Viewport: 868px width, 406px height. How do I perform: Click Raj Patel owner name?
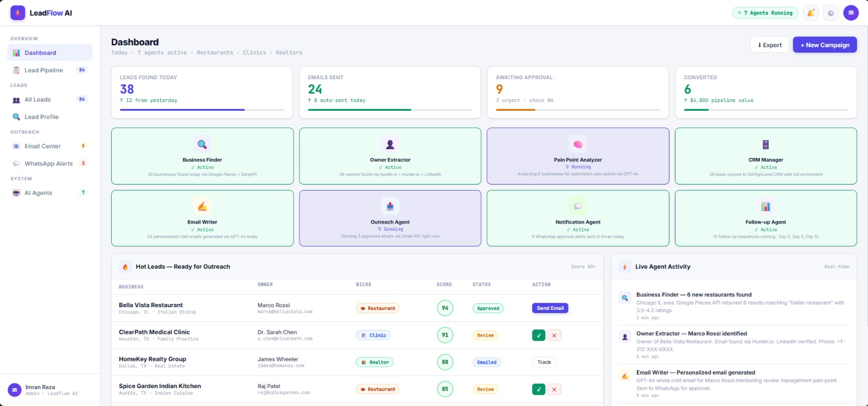click(x=269, y=386)
